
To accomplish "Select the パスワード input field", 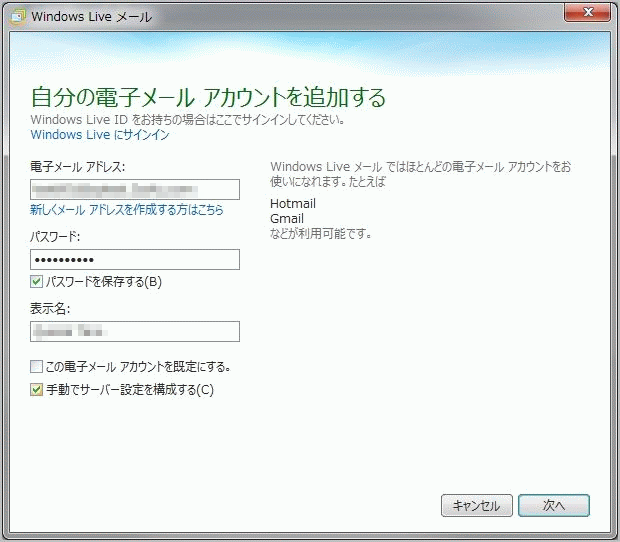I will click(x=135, y=260).
